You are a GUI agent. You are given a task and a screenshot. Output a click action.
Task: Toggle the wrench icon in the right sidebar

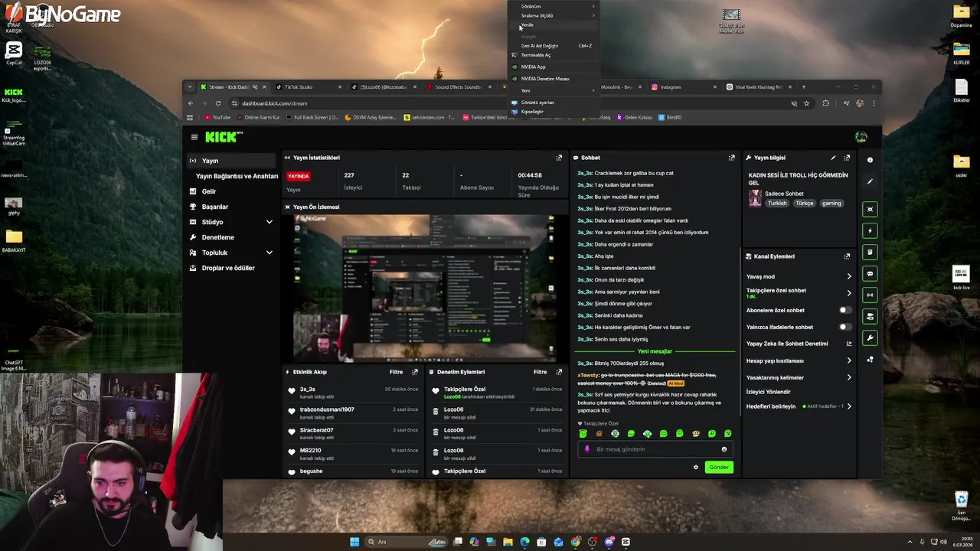(x=870, y=337)
